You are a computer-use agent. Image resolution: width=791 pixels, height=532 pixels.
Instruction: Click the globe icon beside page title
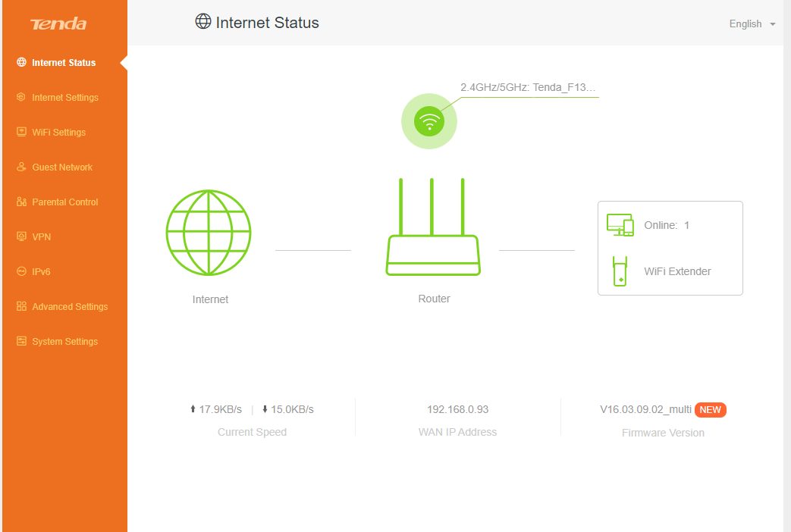tap(202, 21)
